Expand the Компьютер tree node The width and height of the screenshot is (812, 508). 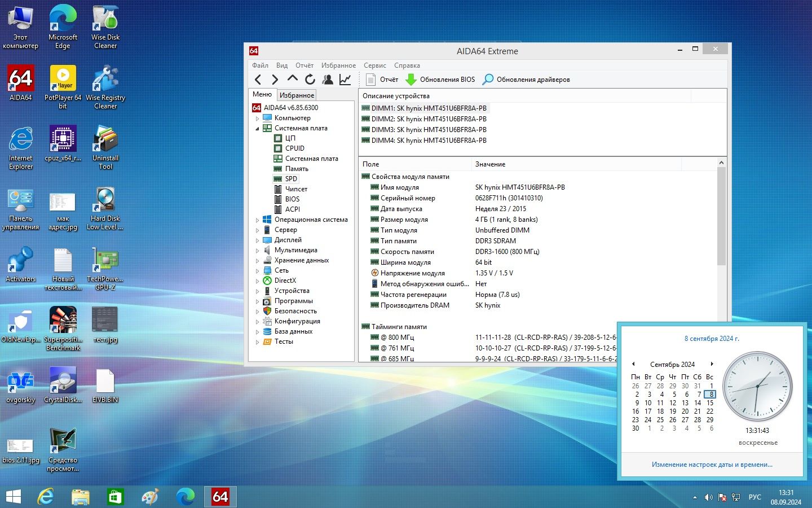[x=257, y=119]
